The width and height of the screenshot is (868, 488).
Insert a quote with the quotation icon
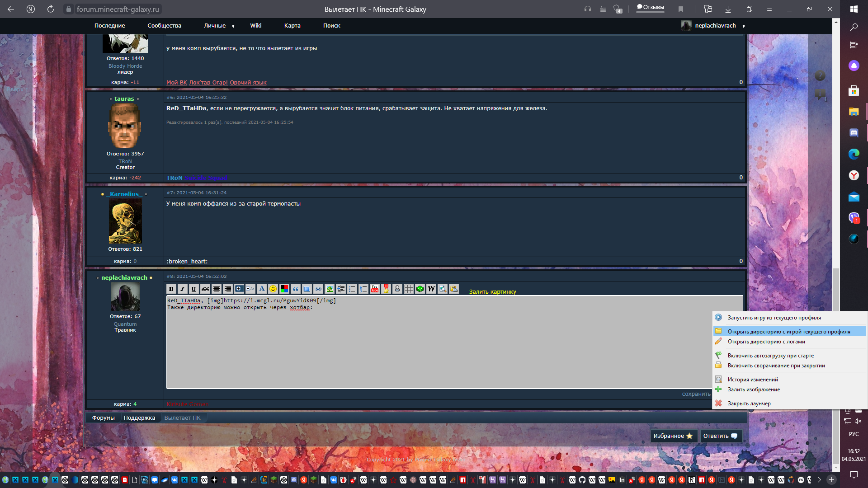[x=296, y=289]
